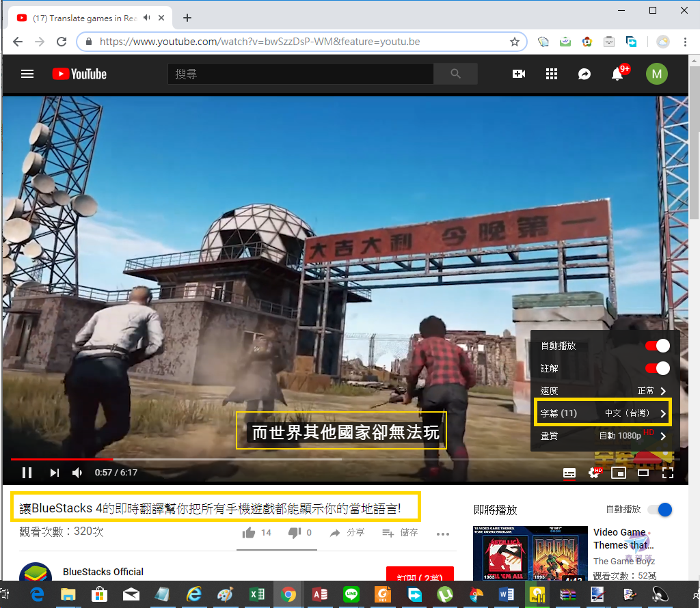
Task: Bookmark this page with the star
Action: coord(514,42)
